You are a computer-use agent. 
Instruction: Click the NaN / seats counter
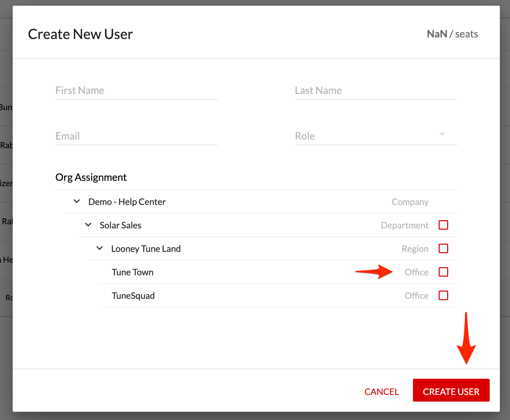(452, 34)
